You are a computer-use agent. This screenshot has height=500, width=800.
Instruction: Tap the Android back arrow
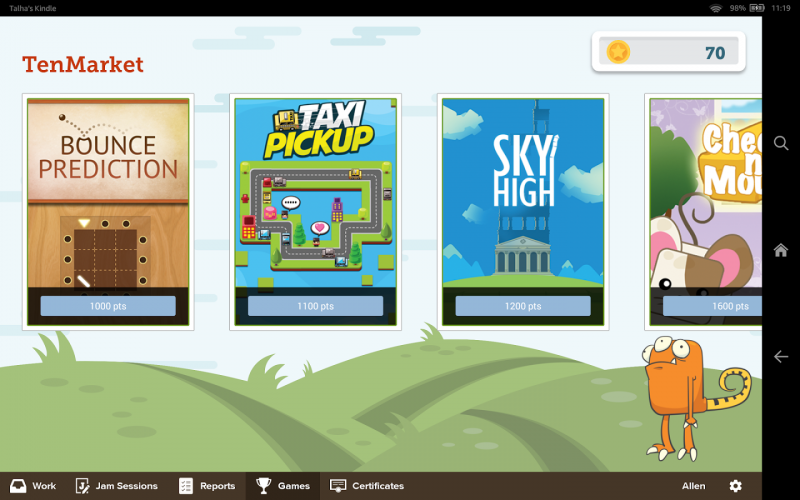coord(781,356)
